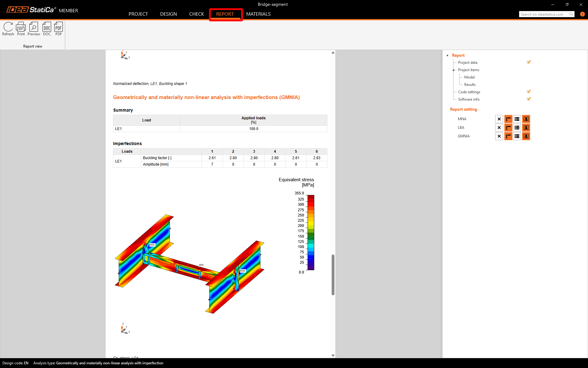Toggle the Code settings checkbox
Screen dimensions: 588x368
529,92
